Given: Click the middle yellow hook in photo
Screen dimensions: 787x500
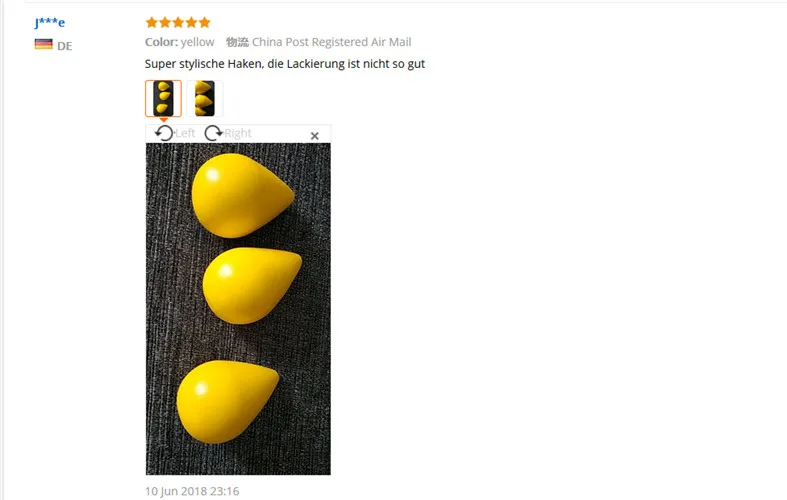Looking at the screenshot, I should pyautogui.click(x=252, y=285).
